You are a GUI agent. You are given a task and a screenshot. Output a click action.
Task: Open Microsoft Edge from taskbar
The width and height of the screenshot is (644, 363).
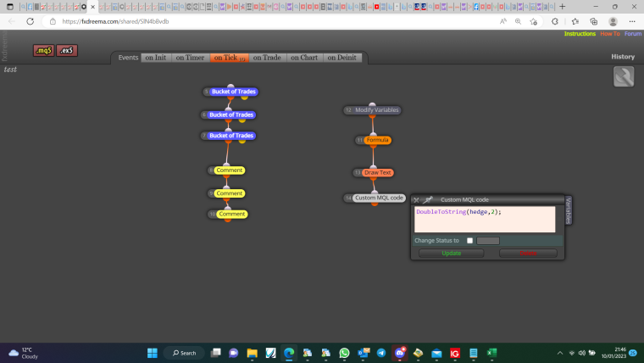coord(289,353)
